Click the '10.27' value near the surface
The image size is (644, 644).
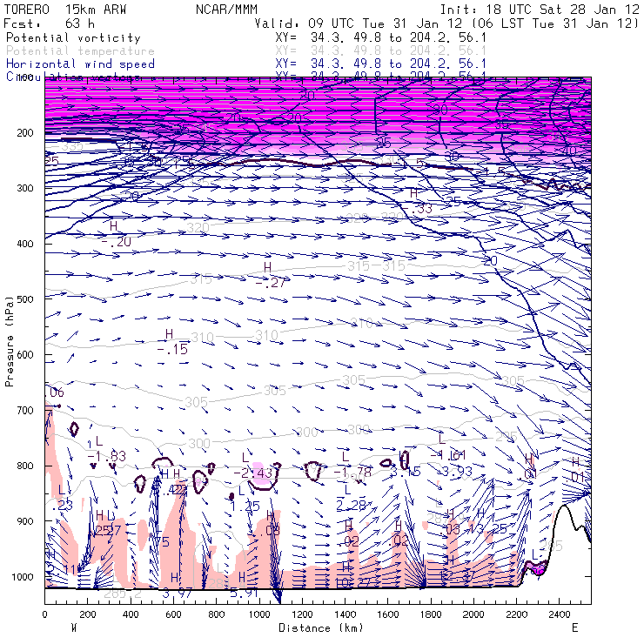tap(352, 583)
